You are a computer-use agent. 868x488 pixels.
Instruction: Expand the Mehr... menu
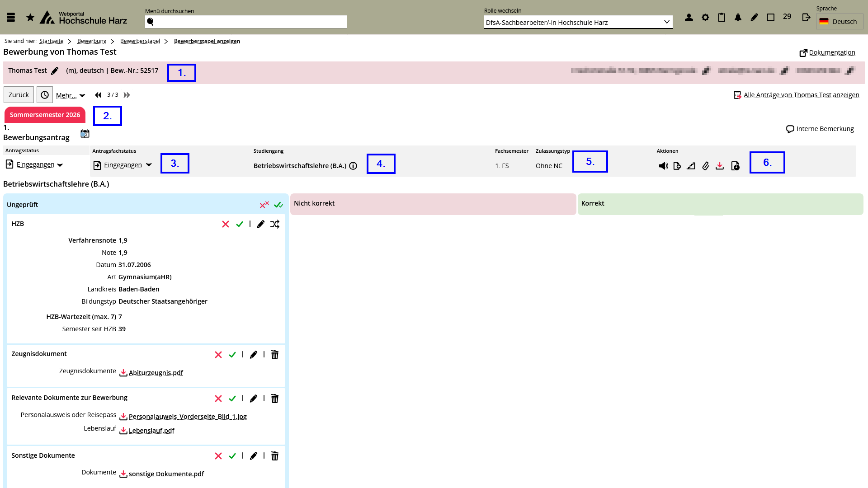coord(71,95)
